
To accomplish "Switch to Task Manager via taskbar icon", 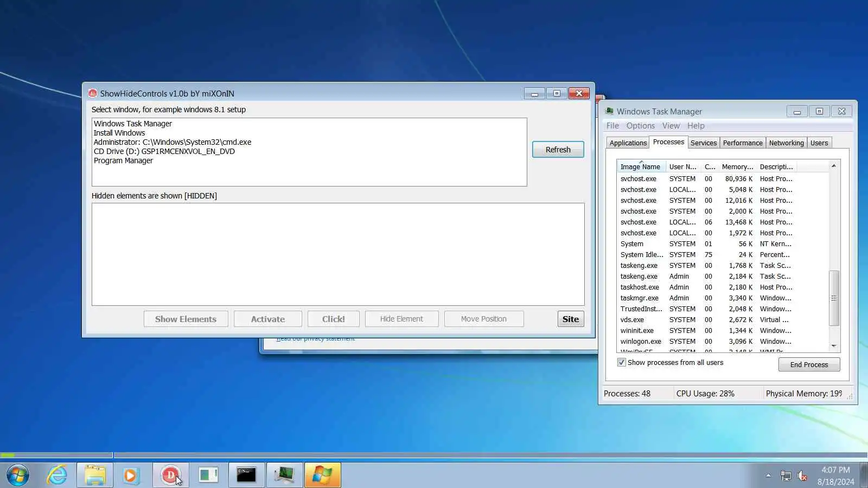I will click(284, 476).
